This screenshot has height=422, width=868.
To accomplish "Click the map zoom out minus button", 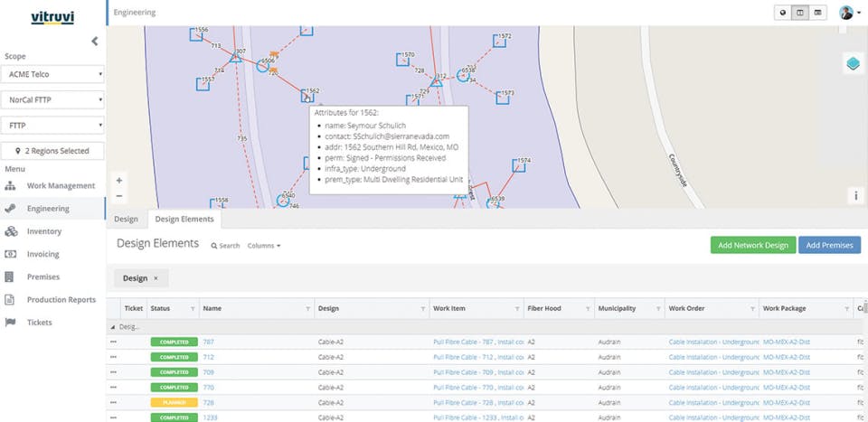I will [119, 196].
